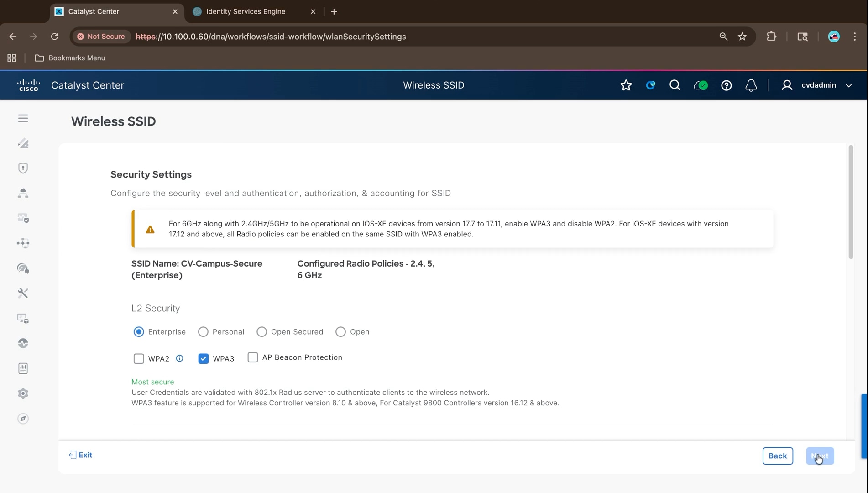Click the Not Secure site badge
This screenshot has height=493, width=868.
pos(101,37)
